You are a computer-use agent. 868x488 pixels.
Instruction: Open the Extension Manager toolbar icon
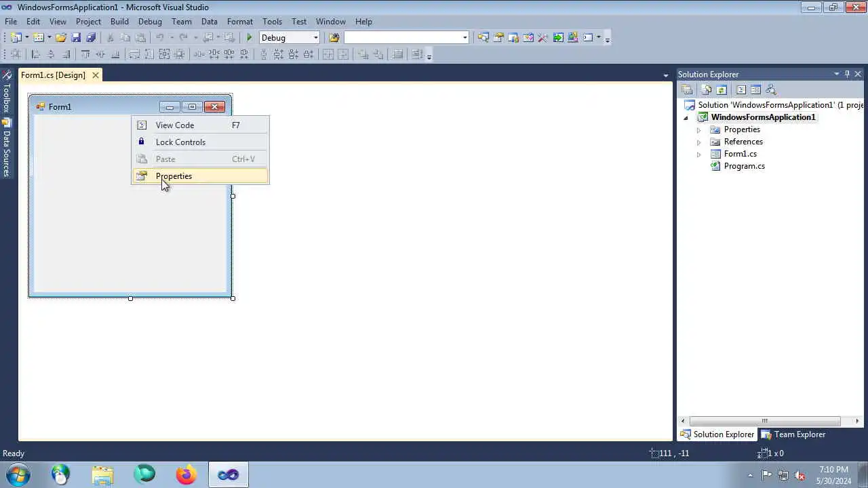(573, 38)
